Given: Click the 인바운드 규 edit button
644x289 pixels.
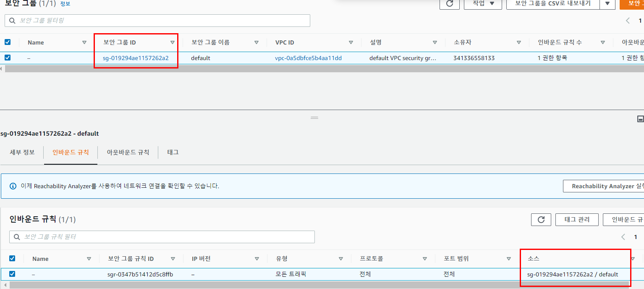Looking at the screenshot, I should click(x=623, y=219).
